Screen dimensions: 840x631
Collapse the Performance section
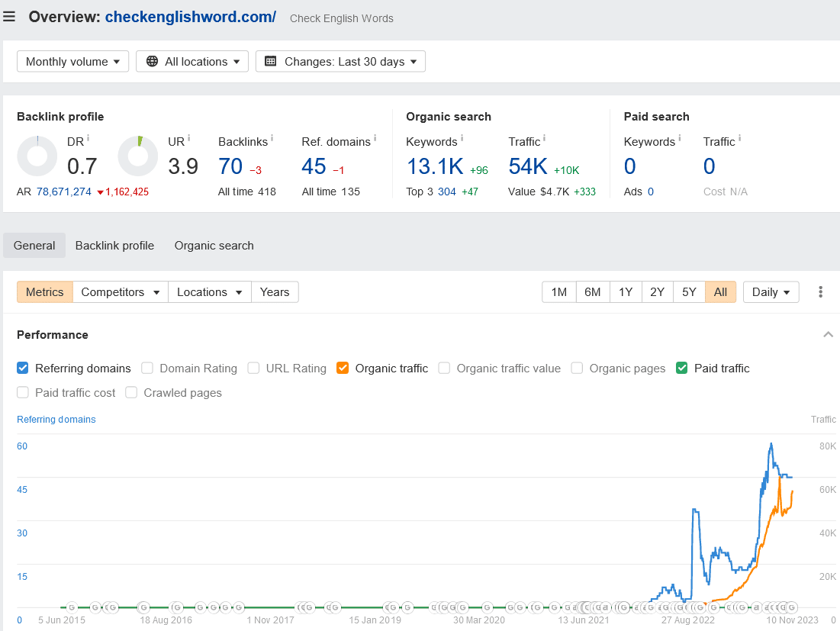pyautogui.click(x=829, y=335)
